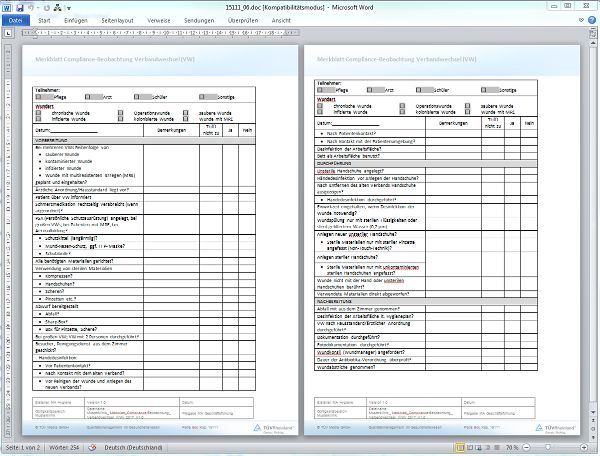Open the Datei file menu
Screen dimensions: 600x456
[15, 19]
